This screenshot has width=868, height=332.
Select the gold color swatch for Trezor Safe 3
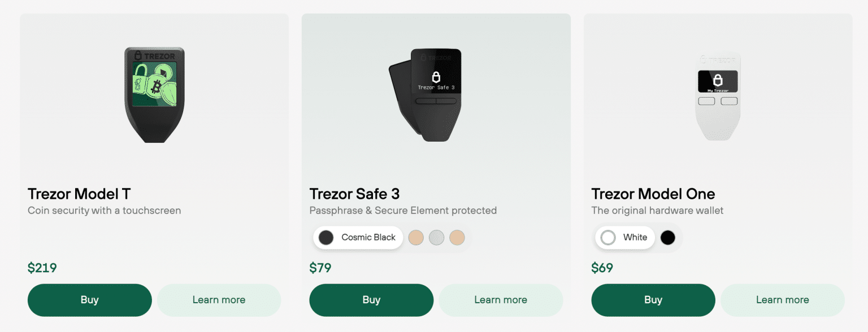(x=416, y=238)
